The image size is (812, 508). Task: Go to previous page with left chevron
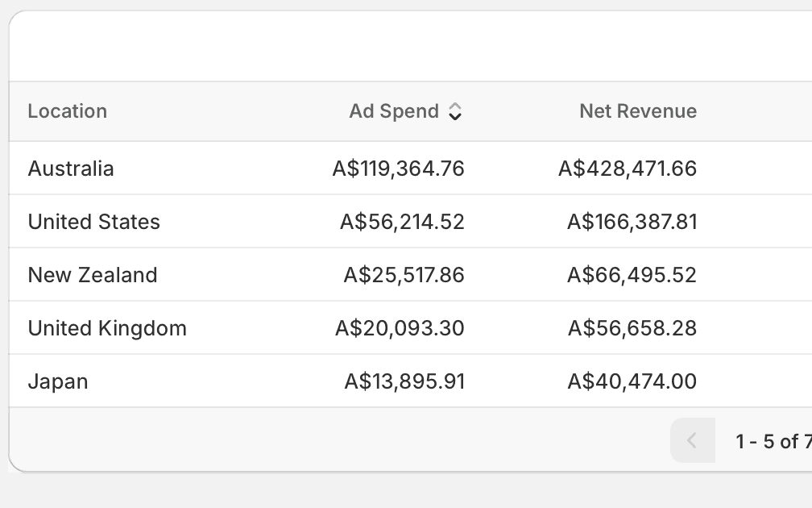tap(693, 440)
